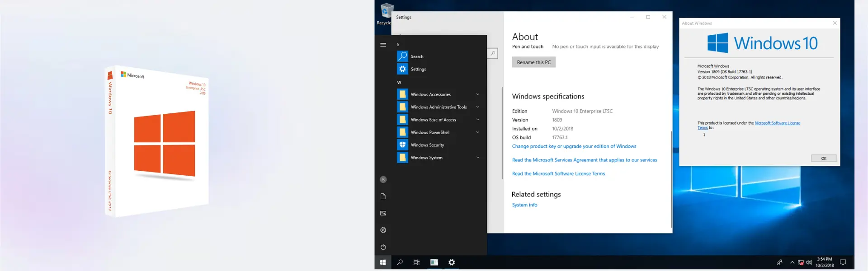
Task: Expand Windows Administrative Tools chevron
Action: [477, 107]
